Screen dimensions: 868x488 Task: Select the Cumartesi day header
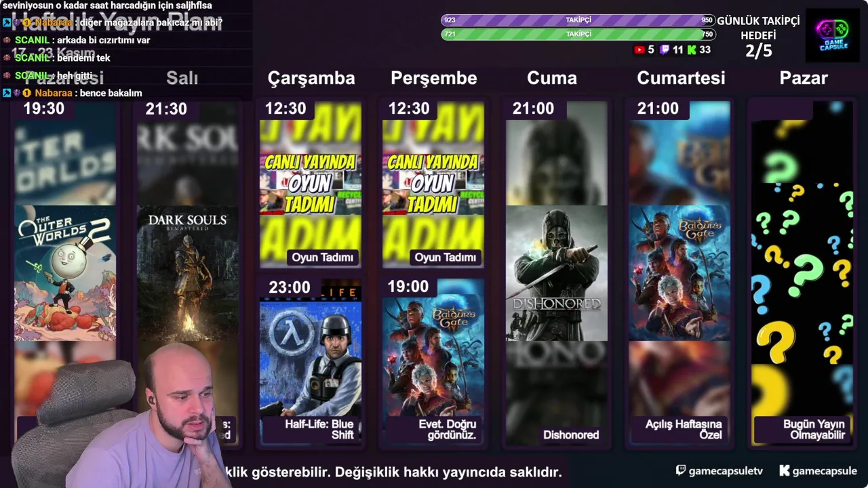tap(681, 78)
